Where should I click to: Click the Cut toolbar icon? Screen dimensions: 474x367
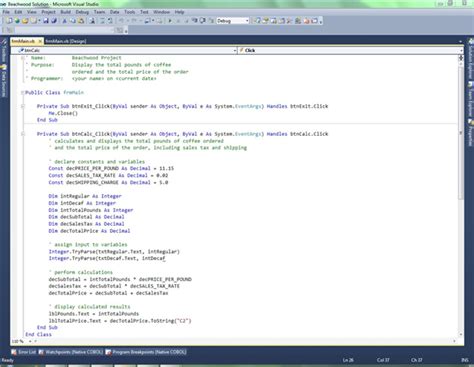65,21
